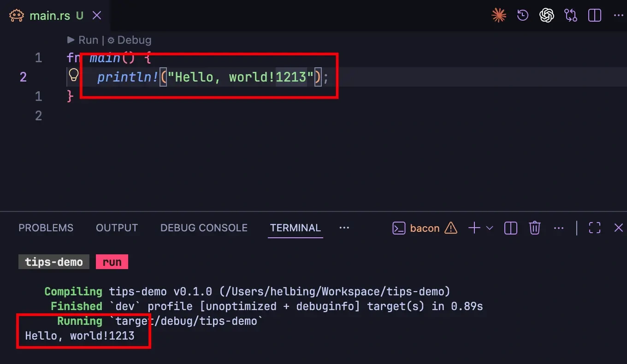627x364 pixels.
Task: Switch to the PROBLEMS panel tab
Action: 46,228
